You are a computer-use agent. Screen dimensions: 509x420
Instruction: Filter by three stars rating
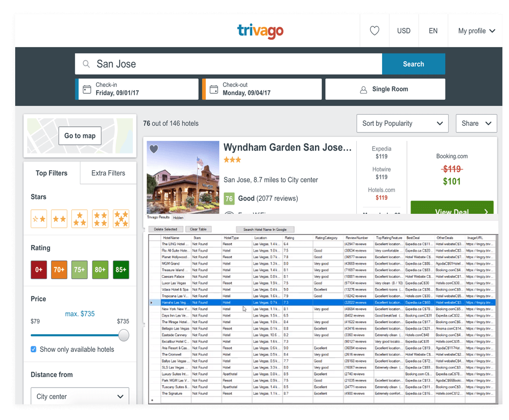[x=79, y=219]
